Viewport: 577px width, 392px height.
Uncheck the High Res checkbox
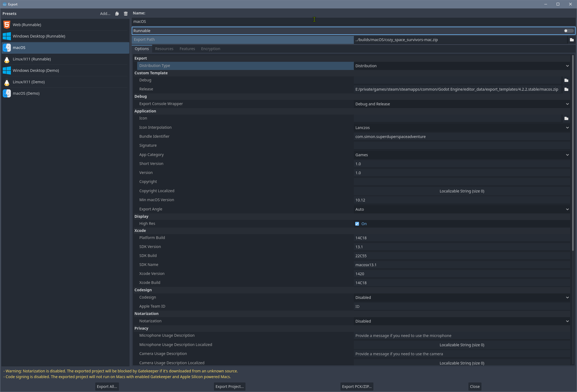pyautogui.click(x=357, y=224)
